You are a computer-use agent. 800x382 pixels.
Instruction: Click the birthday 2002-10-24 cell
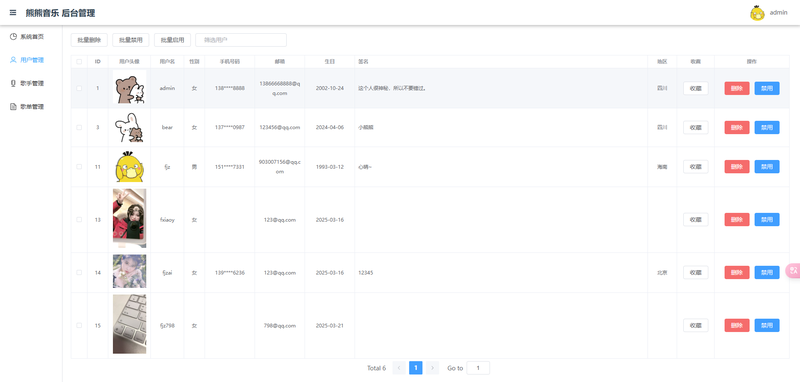(x=330, y=88)
